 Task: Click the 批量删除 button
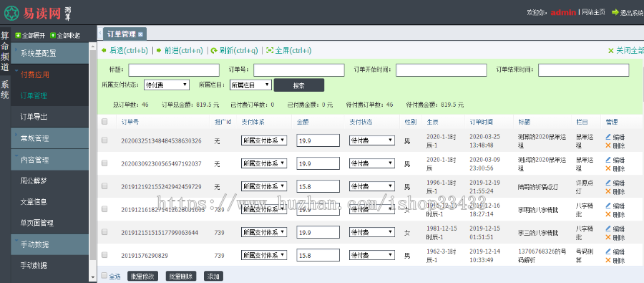pyautogui.click(x=181, y=276)
